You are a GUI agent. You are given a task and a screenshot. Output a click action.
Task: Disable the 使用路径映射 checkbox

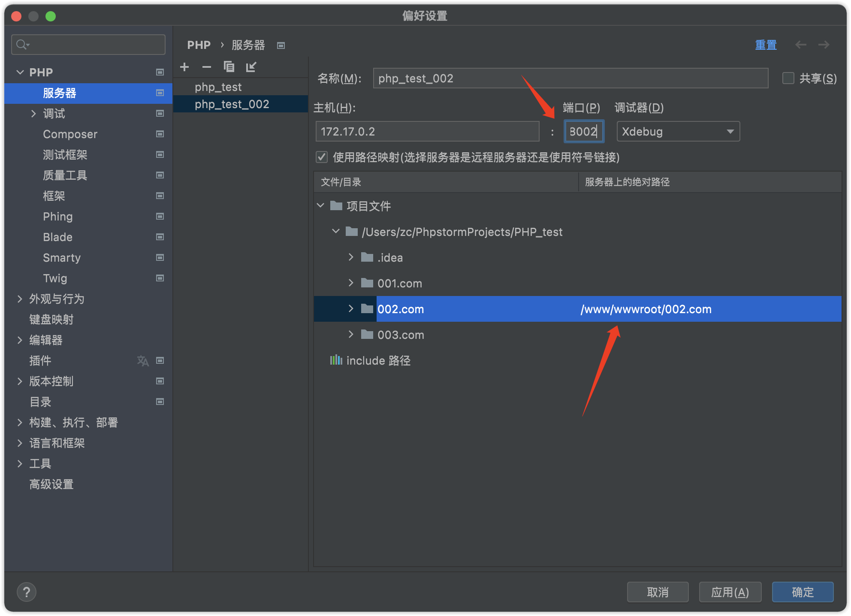point(322,157)
